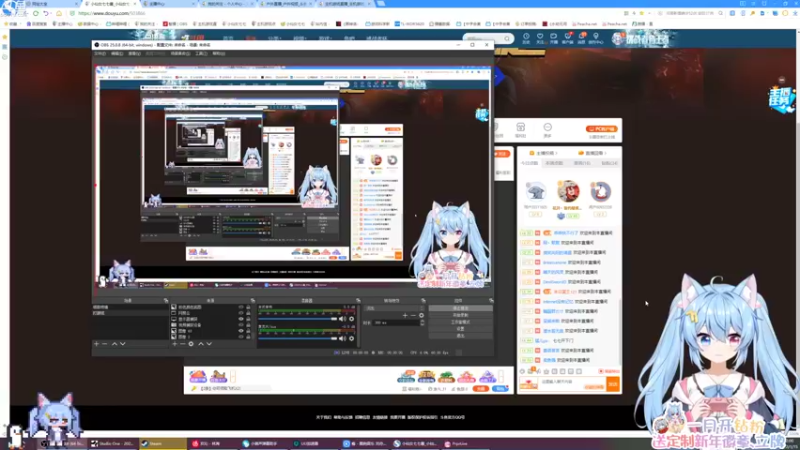Move source up in OBS Sources panel
The height and width of the screenshot is (450, 800).
(x=201, y=344)
